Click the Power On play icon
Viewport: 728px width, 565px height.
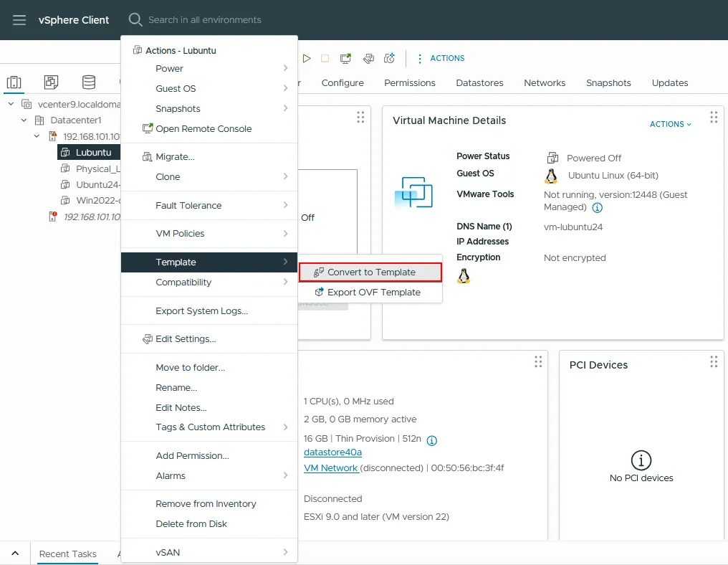point(307,58)
